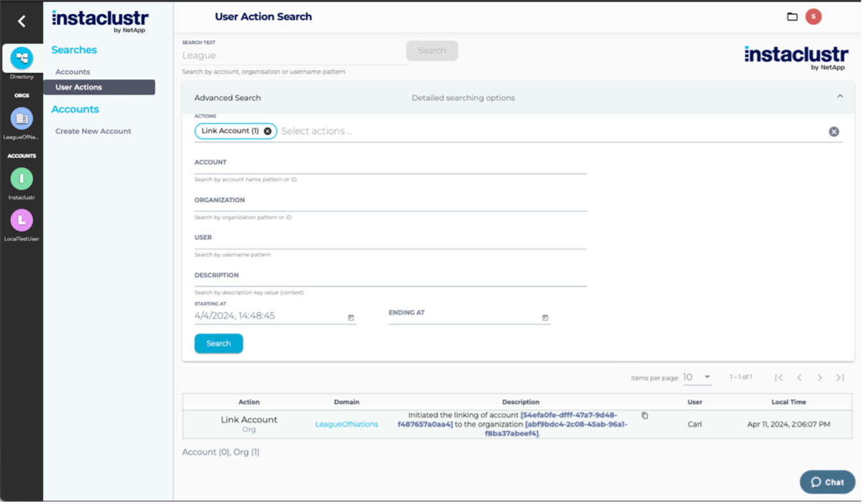
Task: Click the grey Search button at the top
Action: click(432, 51)
